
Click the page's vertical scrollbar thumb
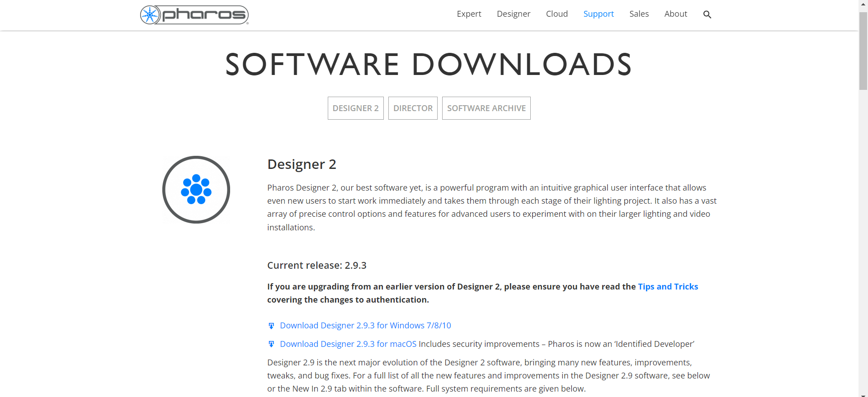point(863,50)
